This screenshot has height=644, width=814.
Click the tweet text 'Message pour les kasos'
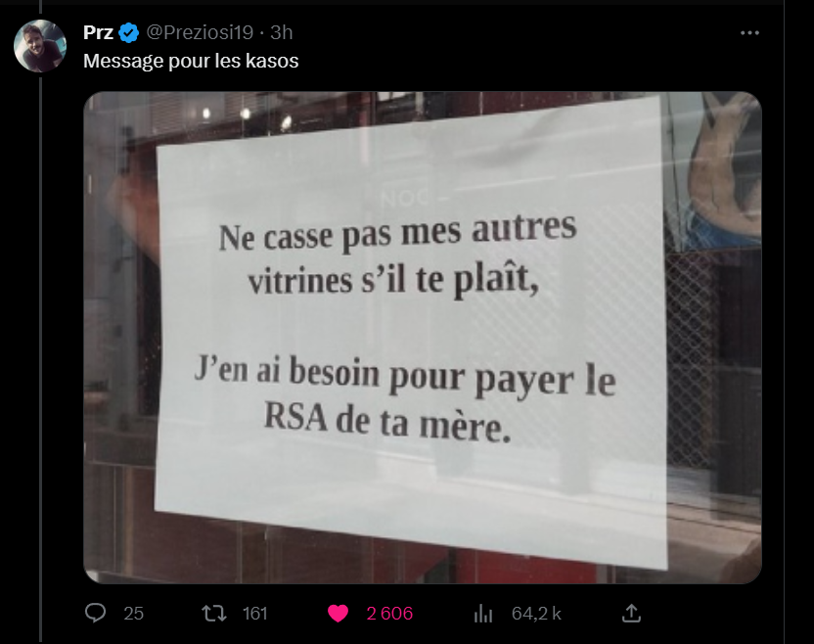tap(191, 61)
